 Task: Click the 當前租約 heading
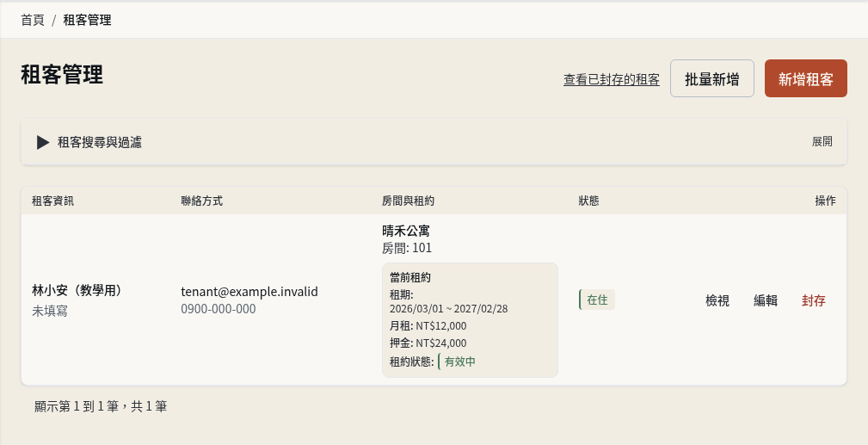(410, 278)
